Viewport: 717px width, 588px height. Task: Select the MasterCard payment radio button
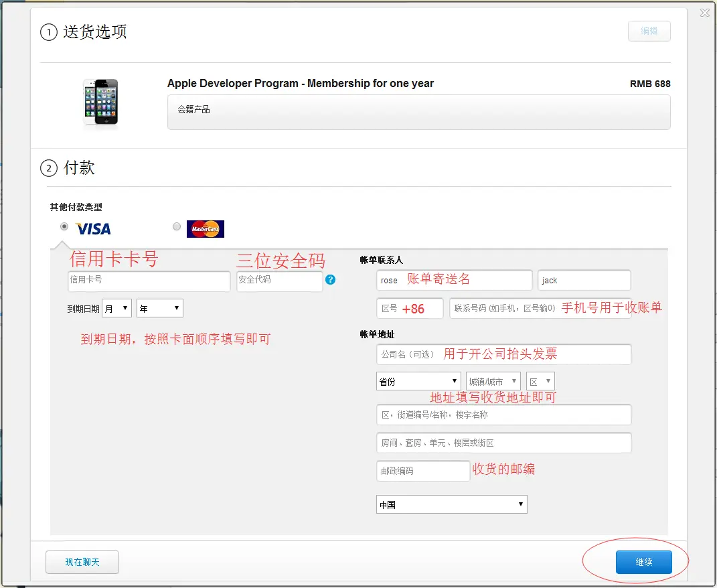[177, 226]
